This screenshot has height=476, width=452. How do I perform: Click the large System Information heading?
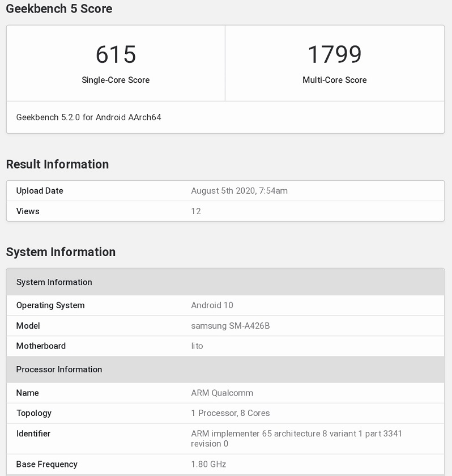coord(61,252)
